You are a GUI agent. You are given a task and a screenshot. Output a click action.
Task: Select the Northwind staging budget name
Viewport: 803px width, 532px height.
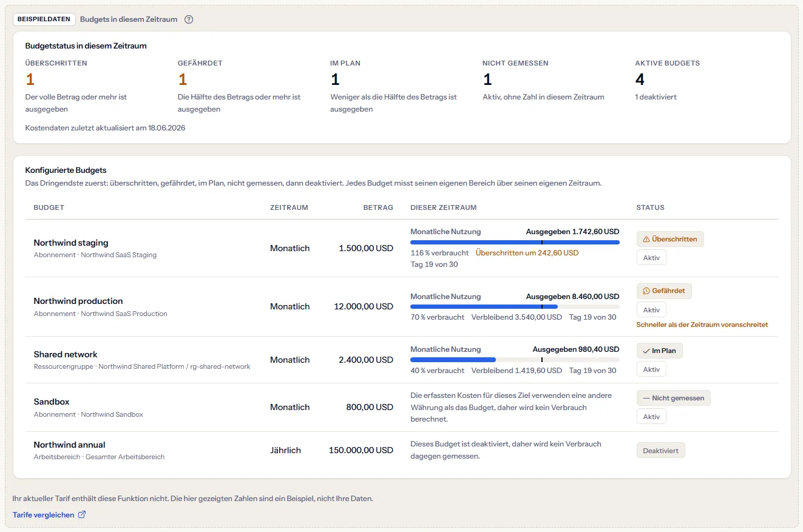point(71,243)
